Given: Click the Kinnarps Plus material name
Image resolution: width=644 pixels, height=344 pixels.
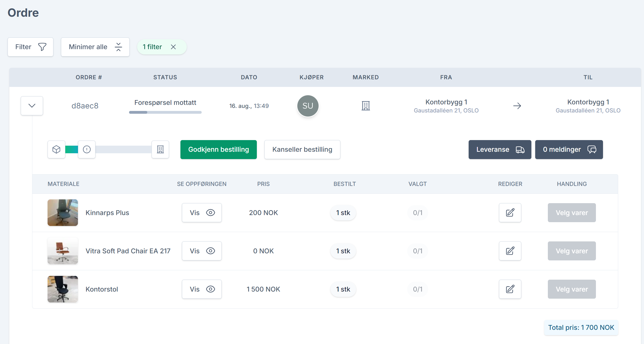Looking at the screenshot, I should coord(107,213).
